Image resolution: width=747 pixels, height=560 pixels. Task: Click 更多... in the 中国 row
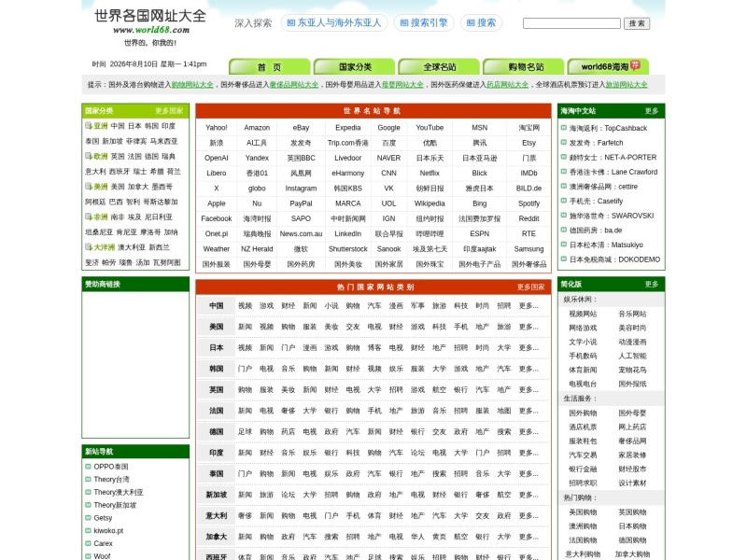tap(529, 306)
